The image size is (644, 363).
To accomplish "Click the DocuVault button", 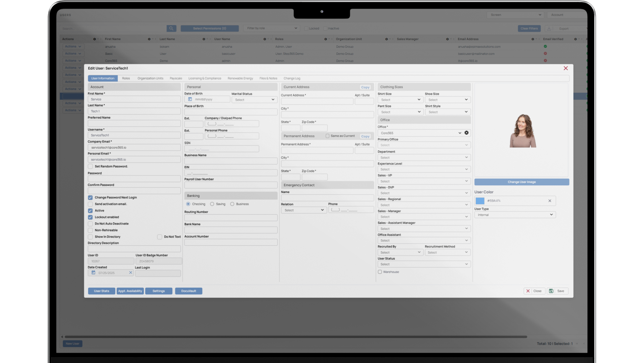I will pos(188,291).
